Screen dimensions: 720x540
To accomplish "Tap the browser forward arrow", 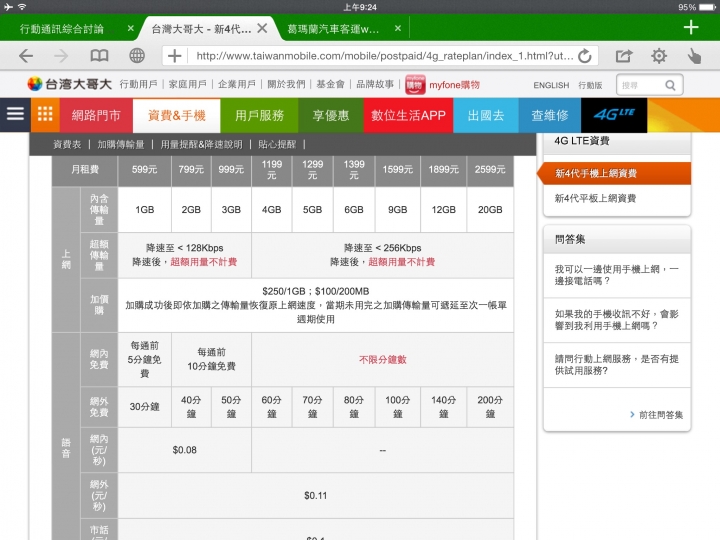I will pyautogui.click(x=61, y=56).
